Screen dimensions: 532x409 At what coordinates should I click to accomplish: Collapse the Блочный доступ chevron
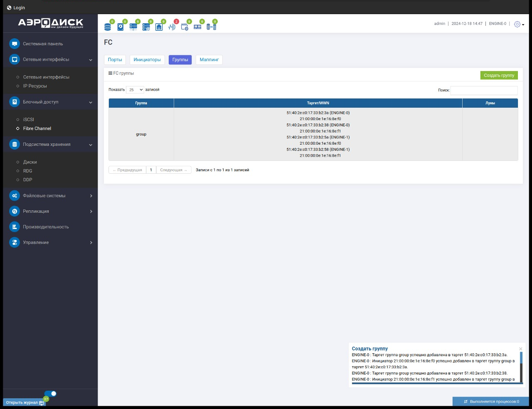coord(91,102)
